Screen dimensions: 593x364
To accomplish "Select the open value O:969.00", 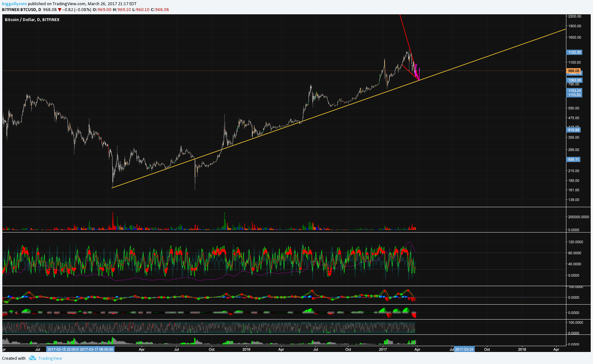I will [102, 10].
